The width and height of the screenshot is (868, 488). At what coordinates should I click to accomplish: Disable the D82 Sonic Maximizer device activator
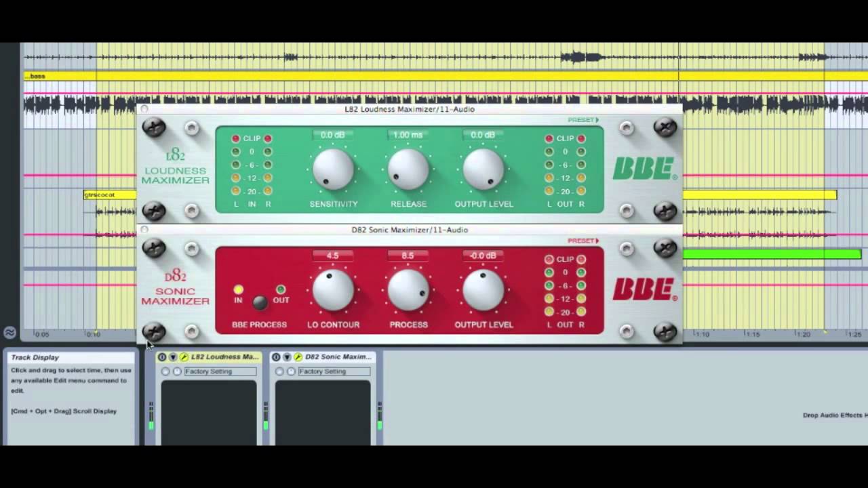(x=276, y=357)
